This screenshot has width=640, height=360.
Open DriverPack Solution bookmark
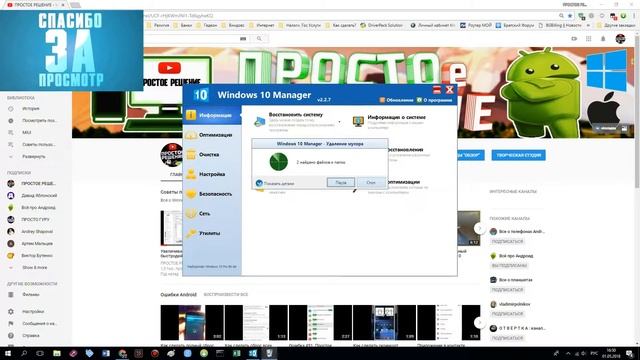[382, 25]
